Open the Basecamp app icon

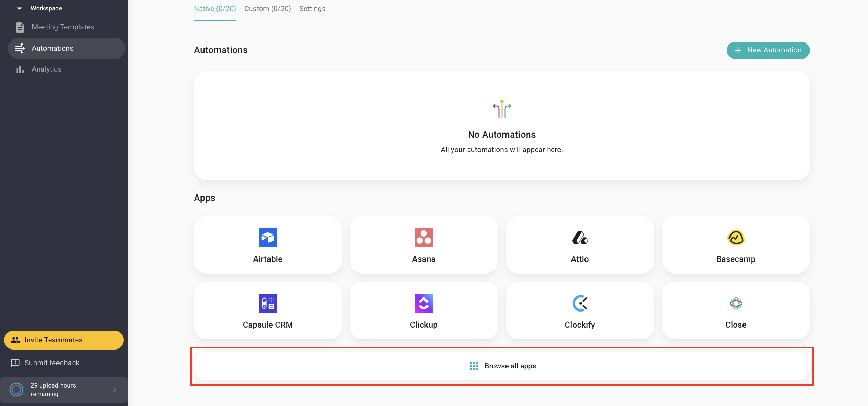[x=736, y=238]
